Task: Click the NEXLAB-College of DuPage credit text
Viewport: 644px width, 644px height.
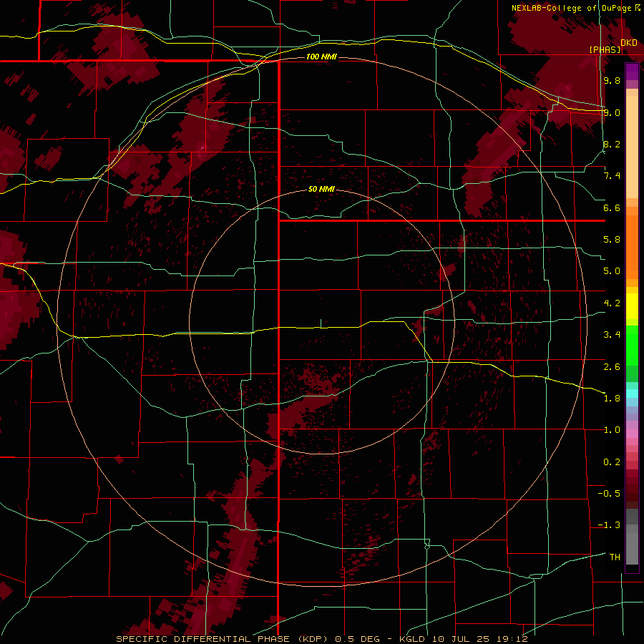Action: click(571, 8)
